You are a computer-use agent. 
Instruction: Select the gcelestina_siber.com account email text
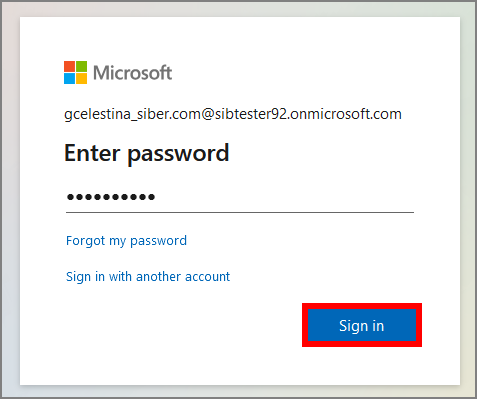pos(233,114)
